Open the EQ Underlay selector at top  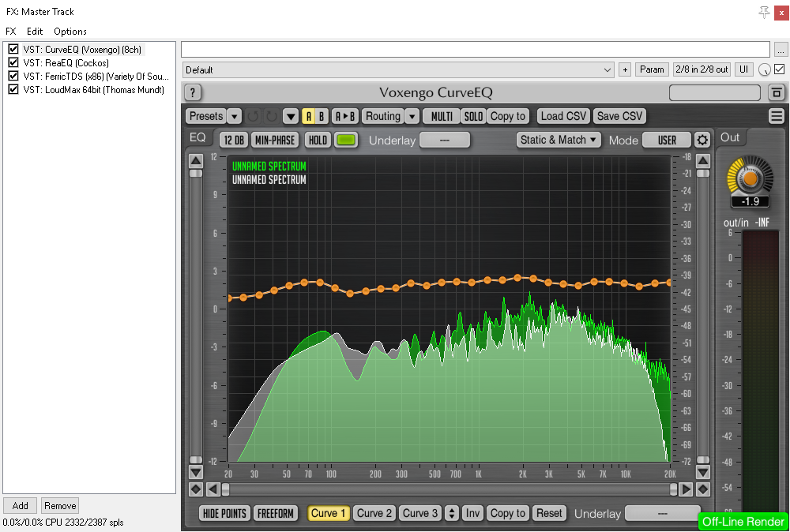point(444,140)
